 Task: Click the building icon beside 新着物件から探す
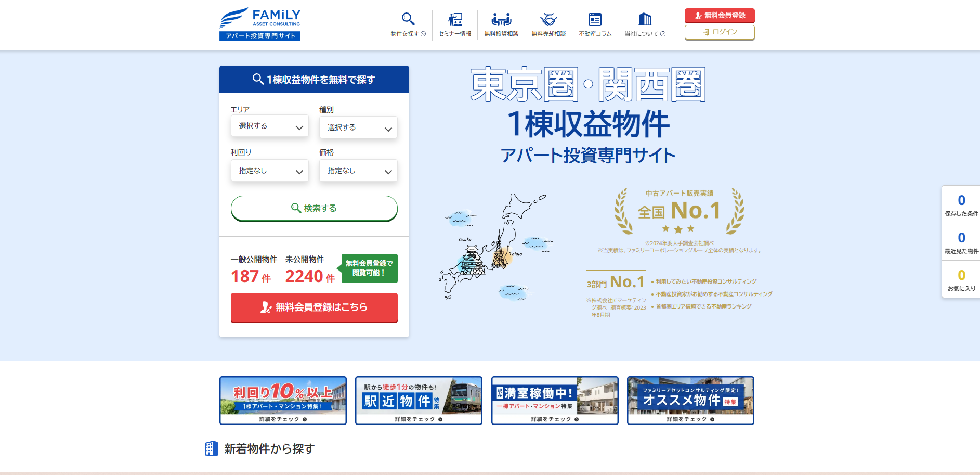pyautogui.click(x=211, y=448)
